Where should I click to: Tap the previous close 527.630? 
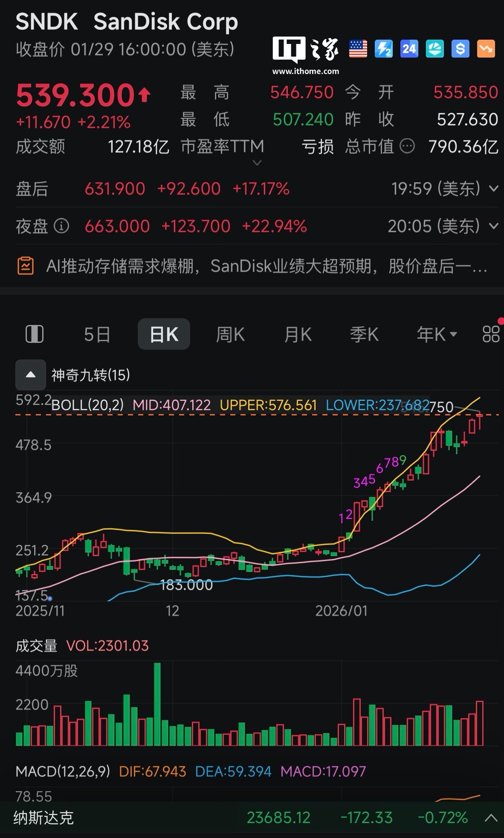click(467, 119)
